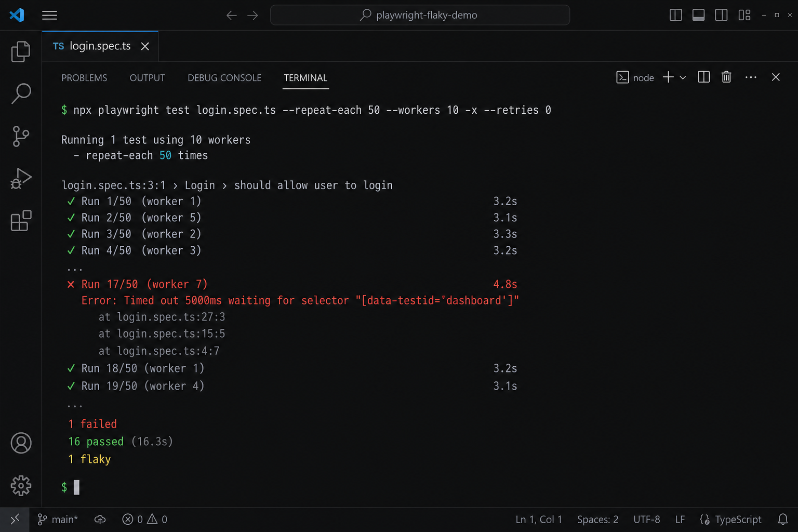Viewport: 798px width, 532px height.
Task: Click the node terminal shell icon
Action: [622, 77]
